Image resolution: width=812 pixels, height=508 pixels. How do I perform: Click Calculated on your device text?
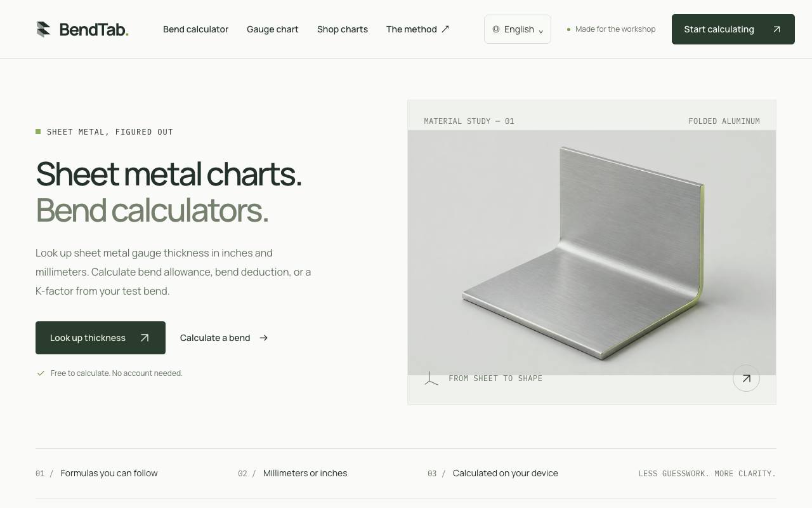pyautogui.click(x=506, y=473)
